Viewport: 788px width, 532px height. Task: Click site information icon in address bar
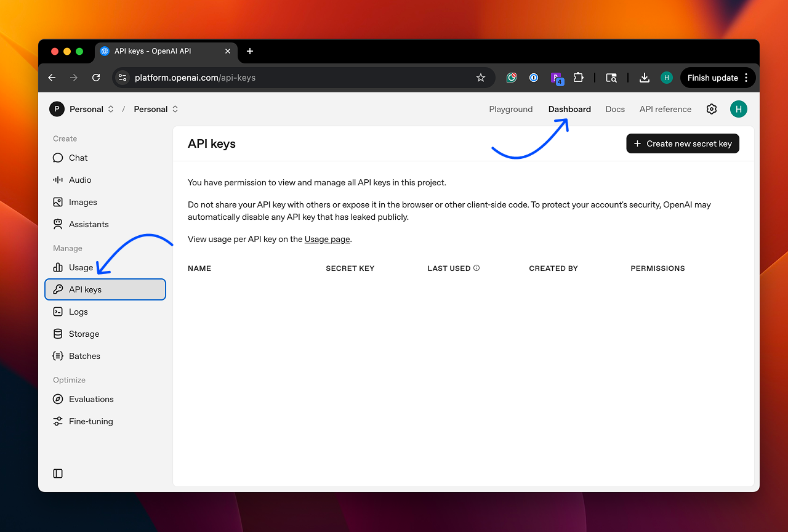tap(123, 78)
